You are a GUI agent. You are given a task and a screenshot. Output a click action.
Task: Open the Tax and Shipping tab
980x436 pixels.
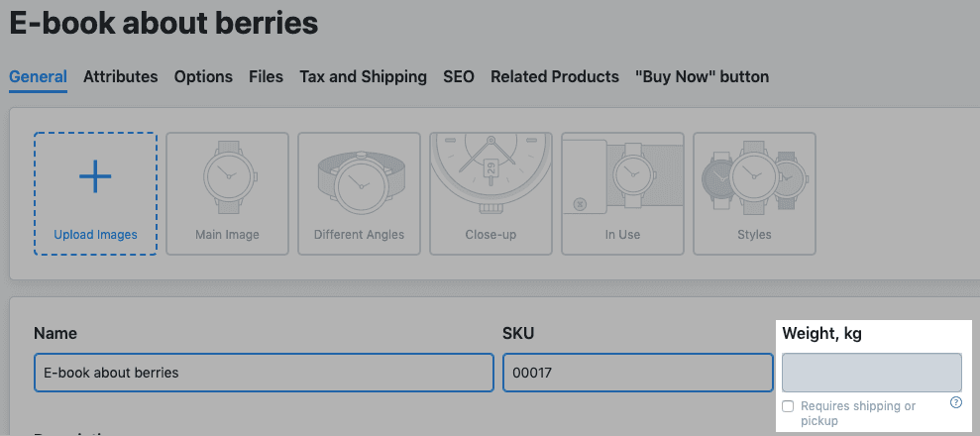coord(363,76)
